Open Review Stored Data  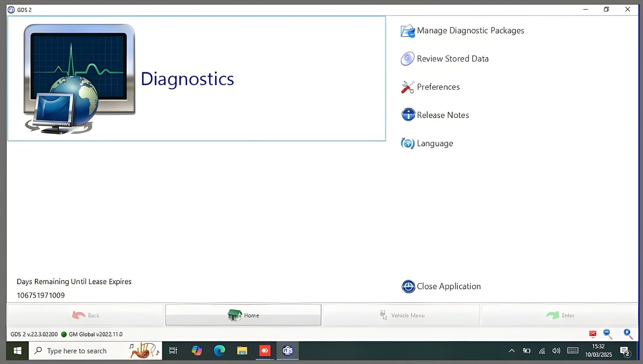(x=452, y=58)
